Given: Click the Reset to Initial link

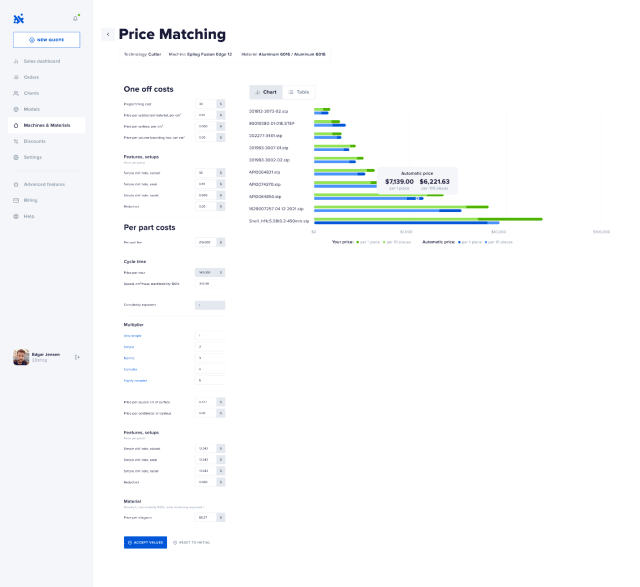Looking at the screenshot, I should (x=192, y=542).
